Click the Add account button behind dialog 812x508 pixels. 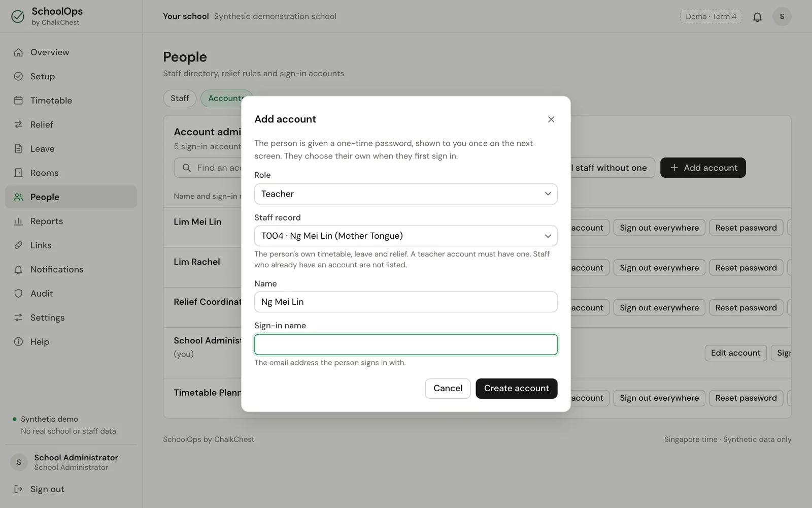703,168
